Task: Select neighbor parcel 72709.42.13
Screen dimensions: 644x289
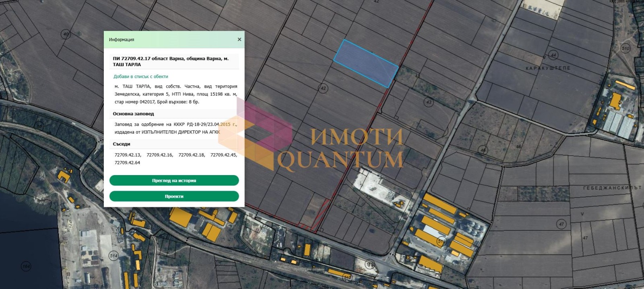Action: (128, 155)
